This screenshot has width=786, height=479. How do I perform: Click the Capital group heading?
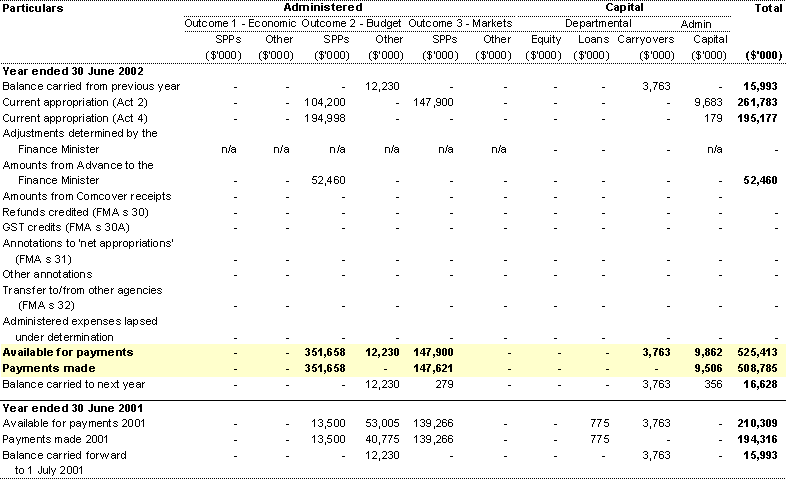coord(625,8)
